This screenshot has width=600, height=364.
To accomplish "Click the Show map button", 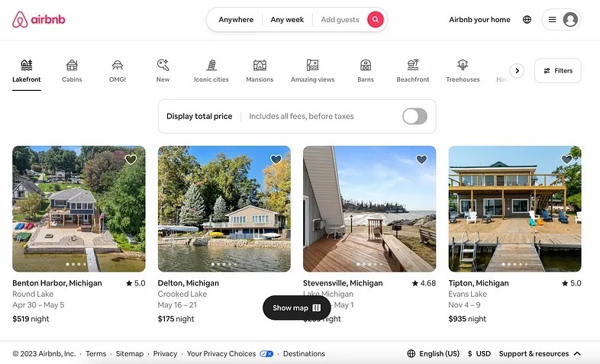I will [x=296, y=308].
